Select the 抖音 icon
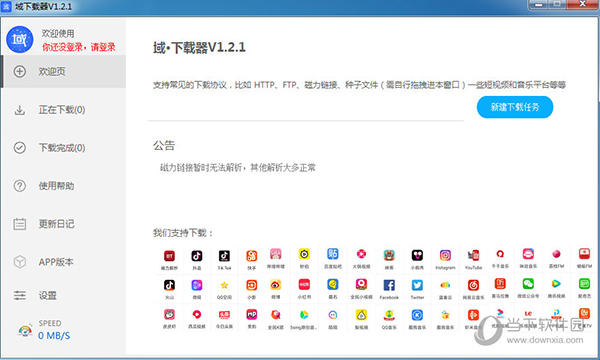This screenshot has width=600, height=360. [197, 256]
